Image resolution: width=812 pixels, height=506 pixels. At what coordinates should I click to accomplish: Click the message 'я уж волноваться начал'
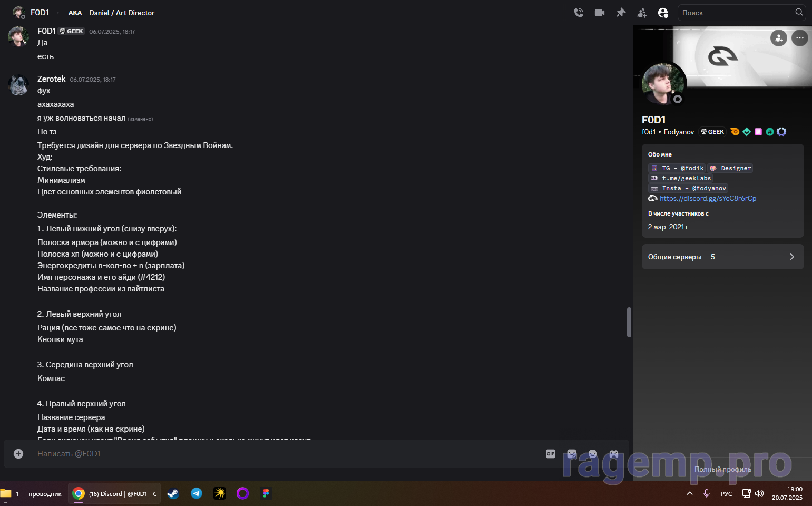(x=81, y=118)
